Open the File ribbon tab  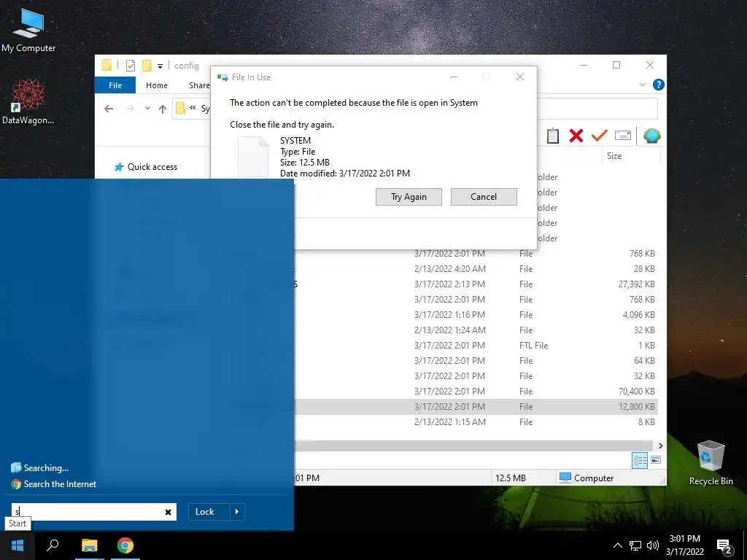[115, 85]
